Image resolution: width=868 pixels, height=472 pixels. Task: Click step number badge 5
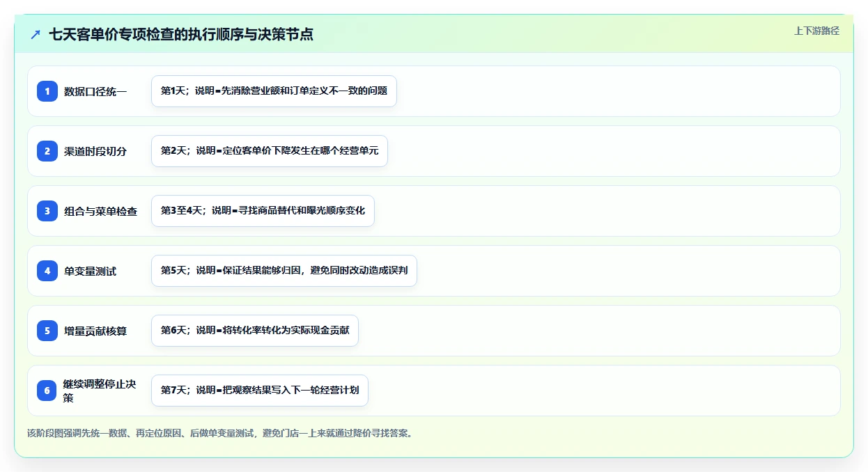click(x=47, y=331)
